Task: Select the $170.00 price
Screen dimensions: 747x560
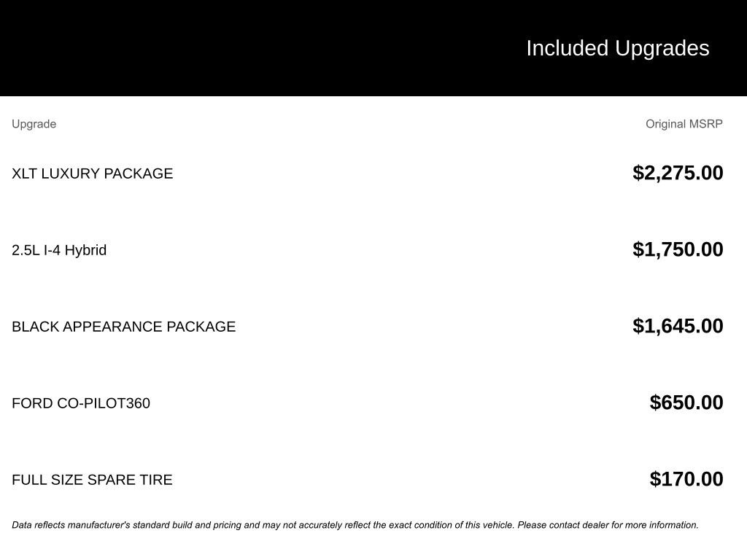Action: (x=686, y=479)
